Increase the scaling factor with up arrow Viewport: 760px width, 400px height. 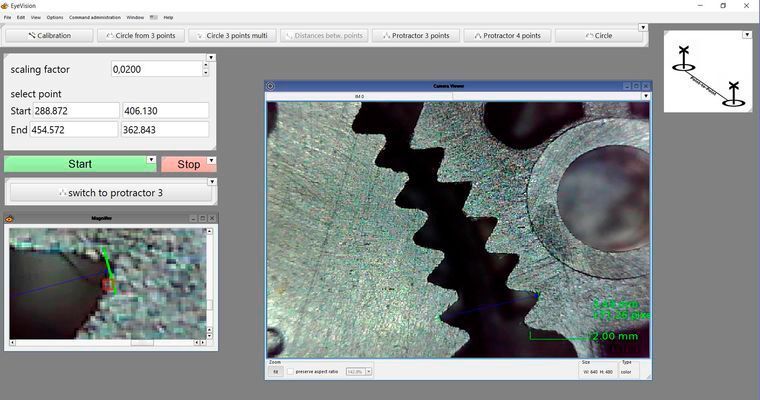[x=206, y=65]
